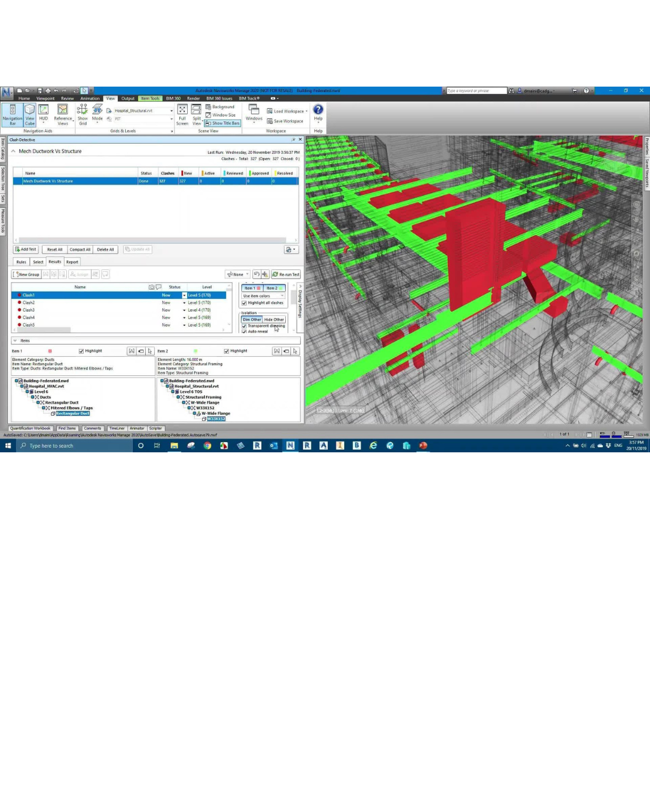Click the Item 2 select cursor icon
Screen dimensions: 650x812
pyautogui.click(x=295, y=351)
